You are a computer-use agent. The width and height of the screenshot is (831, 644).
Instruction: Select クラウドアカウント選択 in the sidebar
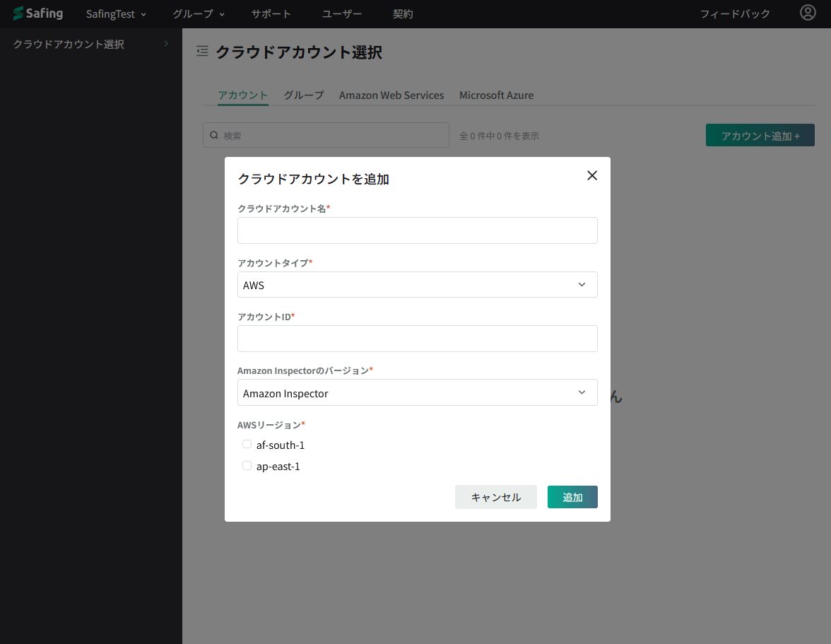69,44
